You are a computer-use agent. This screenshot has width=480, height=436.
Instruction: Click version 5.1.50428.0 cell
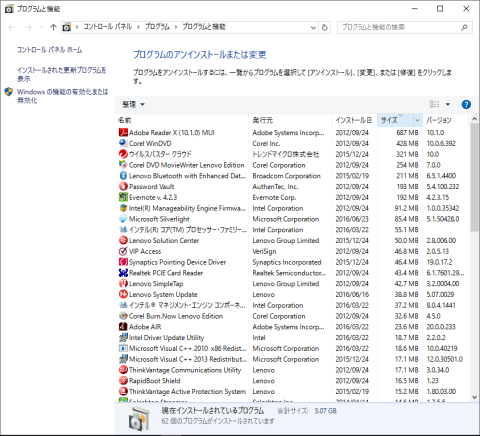[443, 219]
